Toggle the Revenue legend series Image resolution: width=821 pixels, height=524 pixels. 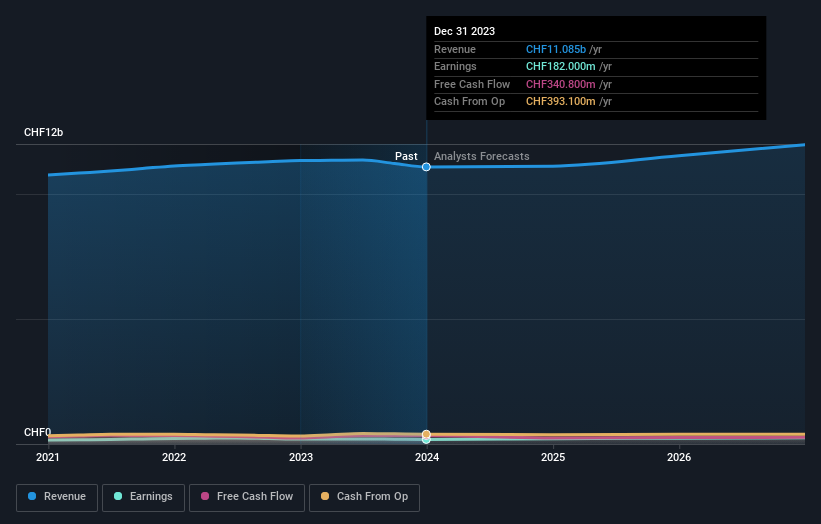tap(57, 497)
